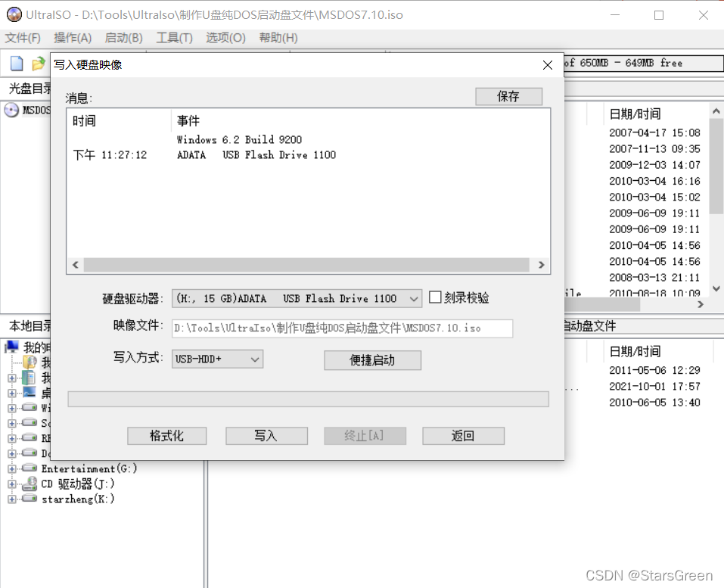Toggle the 刻录校验 verify checkbox
This screenshot has width=724, height=588.
tap(435, 297)
